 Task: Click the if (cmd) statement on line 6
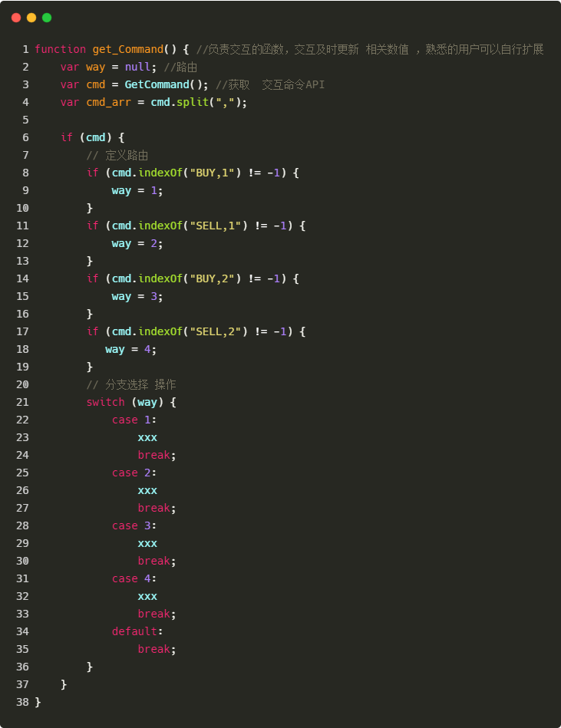click(92, 137)
